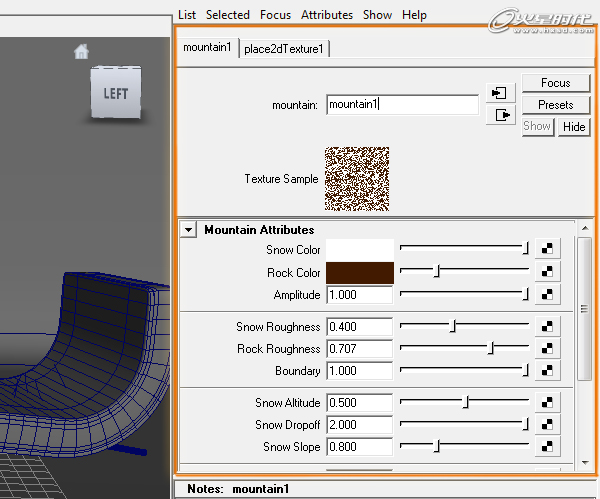Screen dimensions: 600x499
Task: Click the Amplitude slider handle
Action: (526, 294)
